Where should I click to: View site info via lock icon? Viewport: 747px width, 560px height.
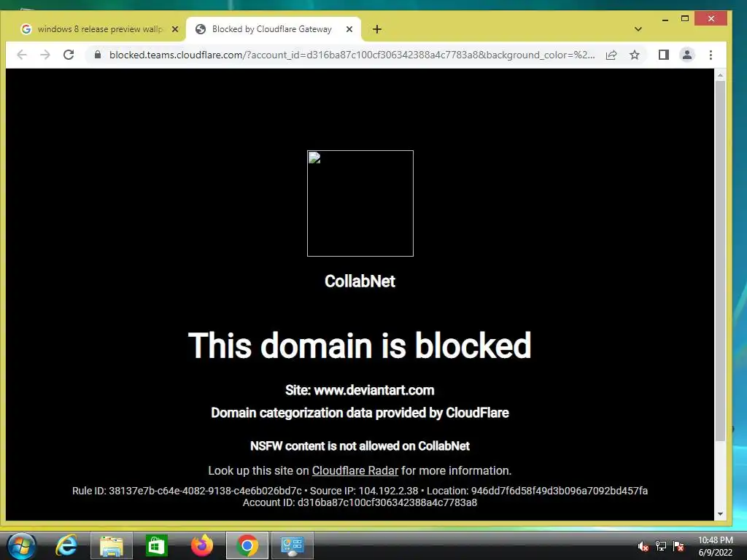[x=98, y=55]
